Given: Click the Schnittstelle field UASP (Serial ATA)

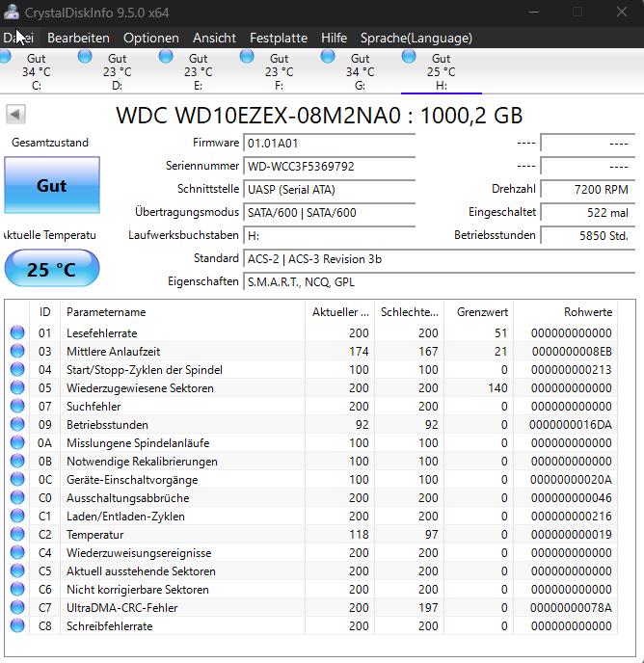Looking at the screenshot, I should pos(329,190).
